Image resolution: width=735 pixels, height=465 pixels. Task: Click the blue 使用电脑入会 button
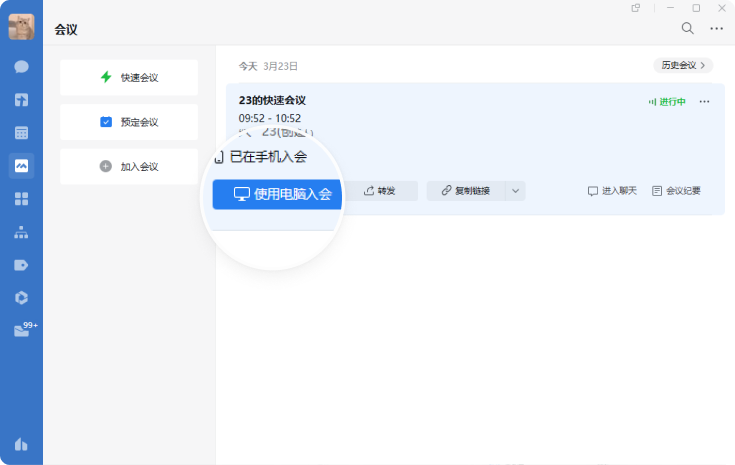click(278, 194)
